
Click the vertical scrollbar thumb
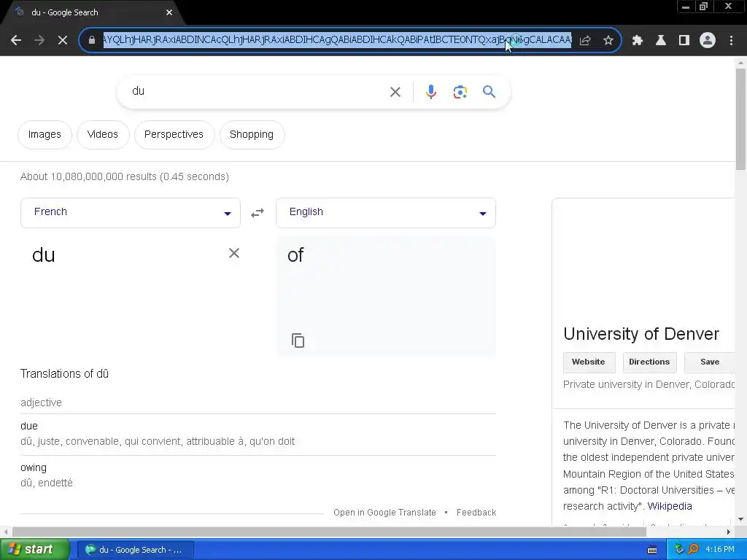740,119
